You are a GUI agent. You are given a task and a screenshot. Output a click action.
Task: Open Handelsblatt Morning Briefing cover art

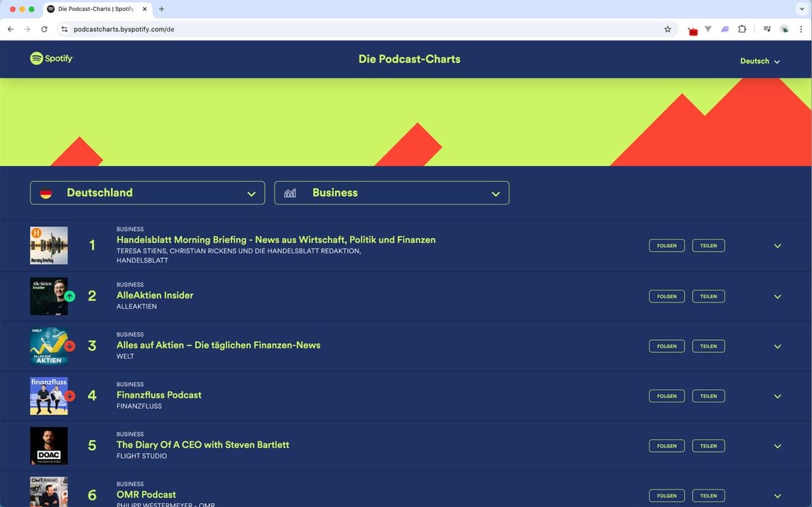pos(49,245)
